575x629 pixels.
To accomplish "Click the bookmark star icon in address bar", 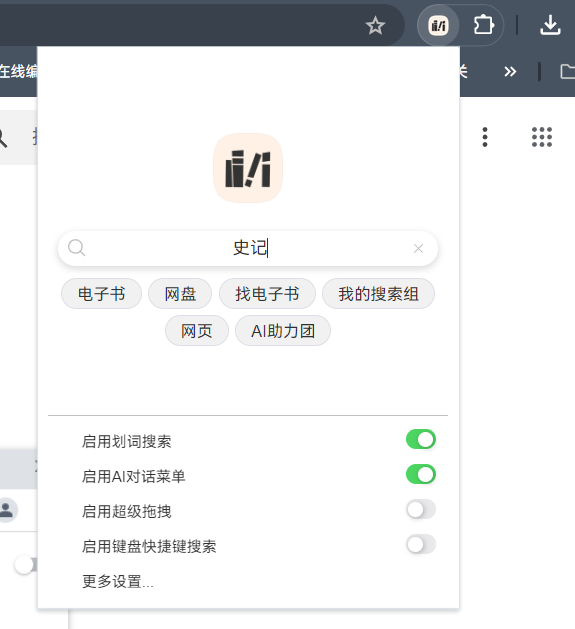I will [375, 26].
